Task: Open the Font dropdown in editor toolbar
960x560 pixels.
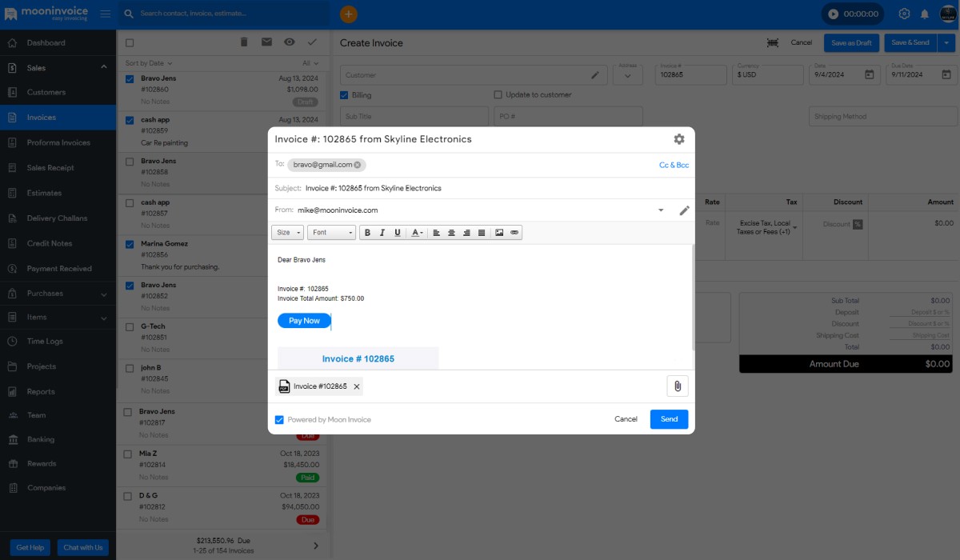Action: pos(331,233)
